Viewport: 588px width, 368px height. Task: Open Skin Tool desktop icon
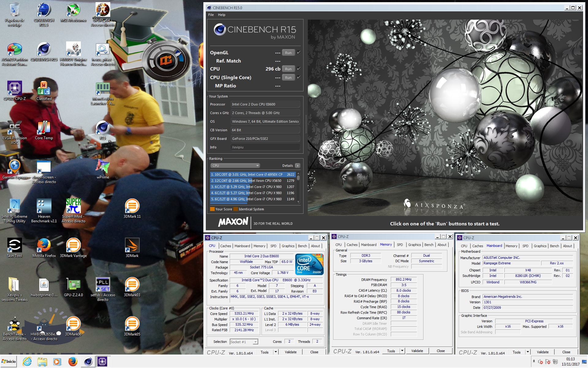tap(14, 248)
